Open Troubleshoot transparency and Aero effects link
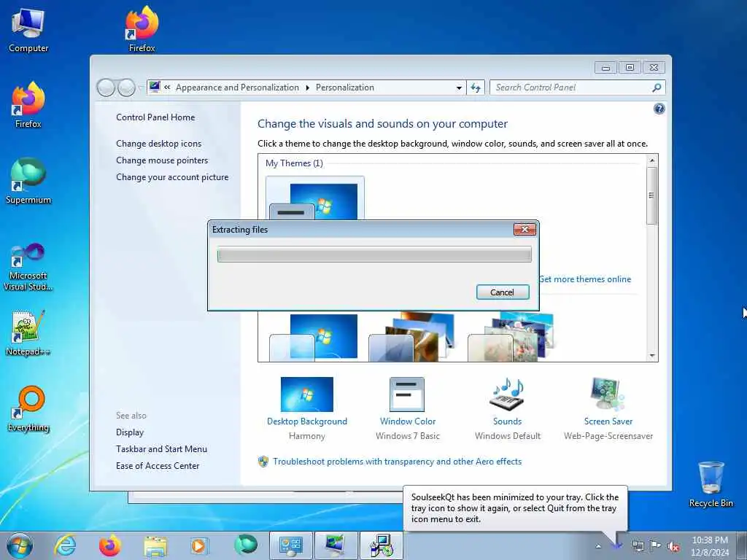The image size is (747, 560). 397,462
